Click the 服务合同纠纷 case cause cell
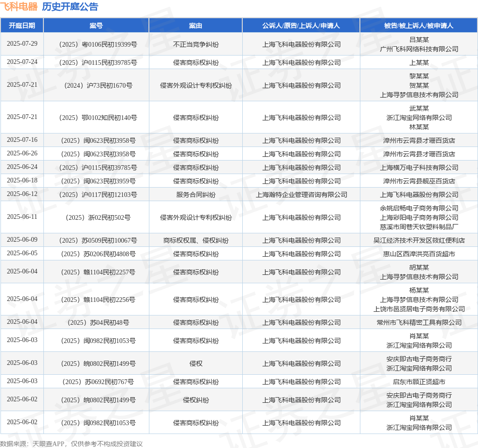 pyautogui.click(x=196, y=195)
